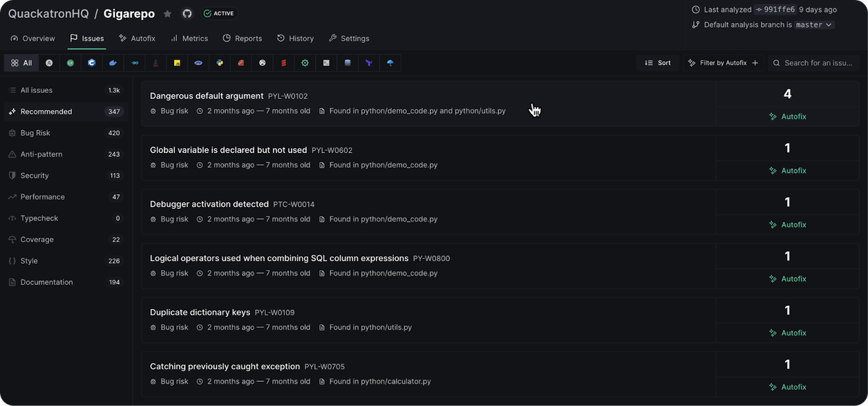Filter issues by the Python analyzer

point(219,62)
